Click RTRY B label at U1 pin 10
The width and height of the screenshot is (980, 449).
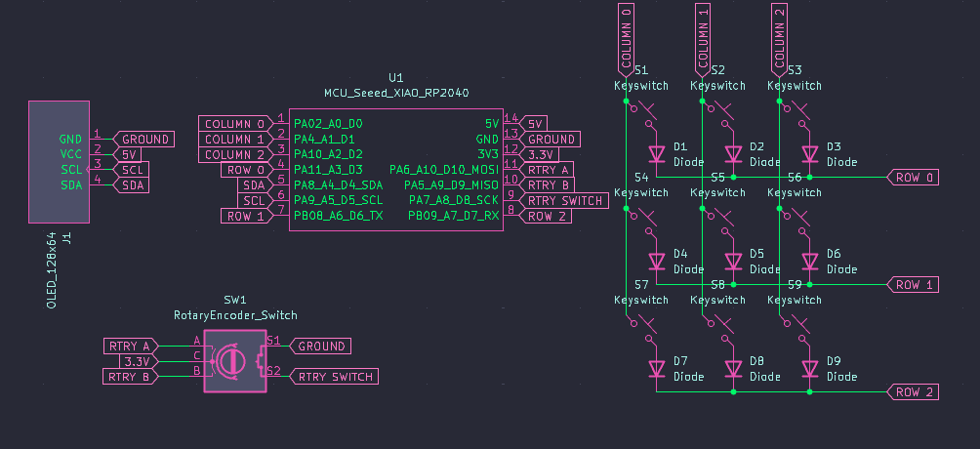pyautogui.click(x=547, y=185)
